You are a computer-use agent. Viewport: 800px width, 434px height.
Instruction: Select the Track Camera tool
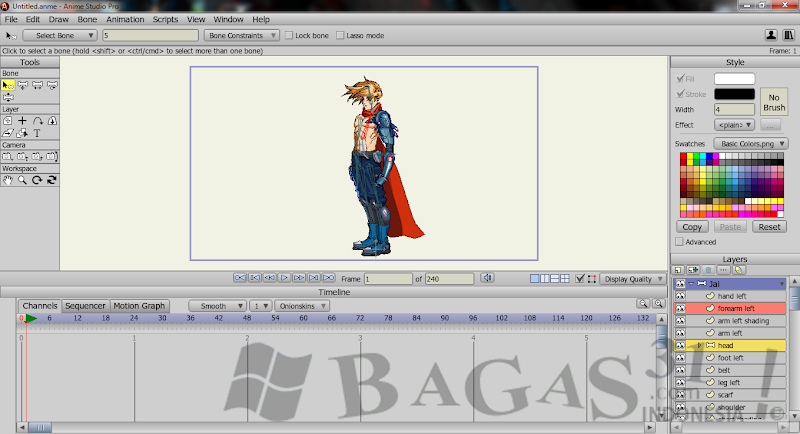point(8,157)
